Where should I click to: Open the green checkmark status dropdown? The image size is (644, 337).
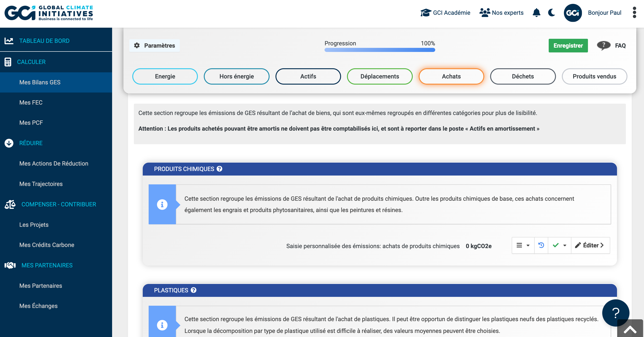click(x=560, y=245)
